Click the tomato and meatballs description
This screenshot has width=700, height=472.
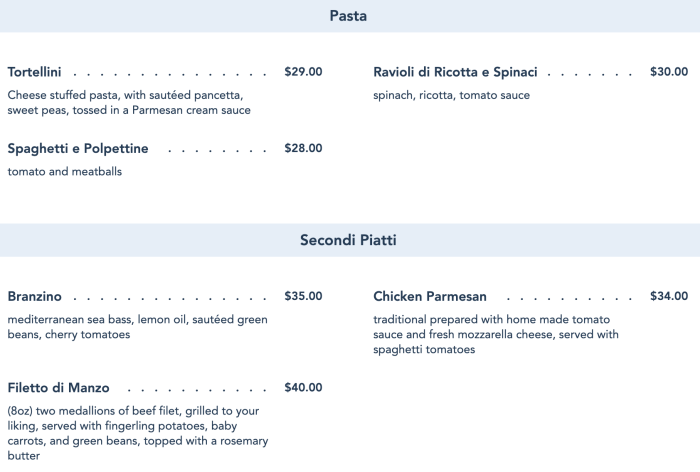pos(64,172)
